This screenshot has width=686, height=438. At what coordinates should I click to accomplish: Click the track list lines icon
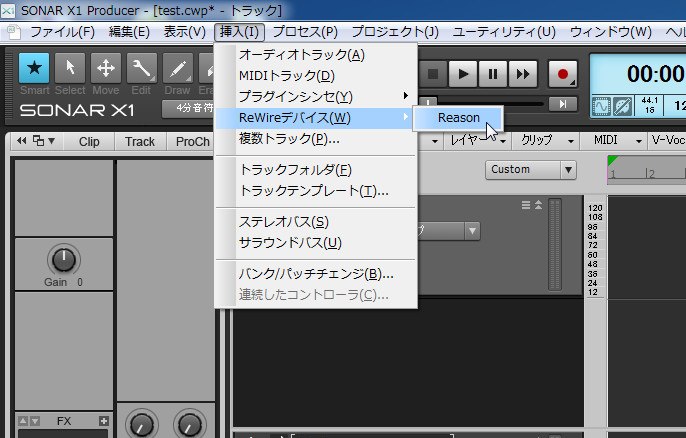point(526,205)
